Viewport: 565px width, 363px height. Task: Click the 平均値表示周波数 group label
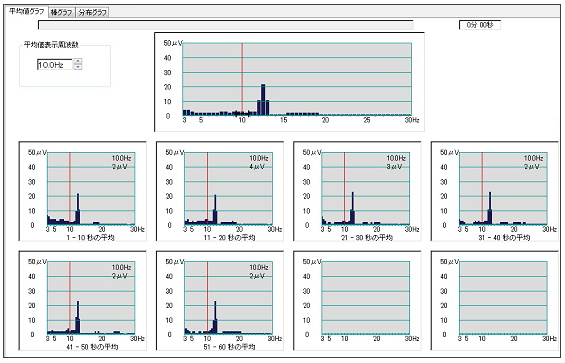click(x=51, y=45)
